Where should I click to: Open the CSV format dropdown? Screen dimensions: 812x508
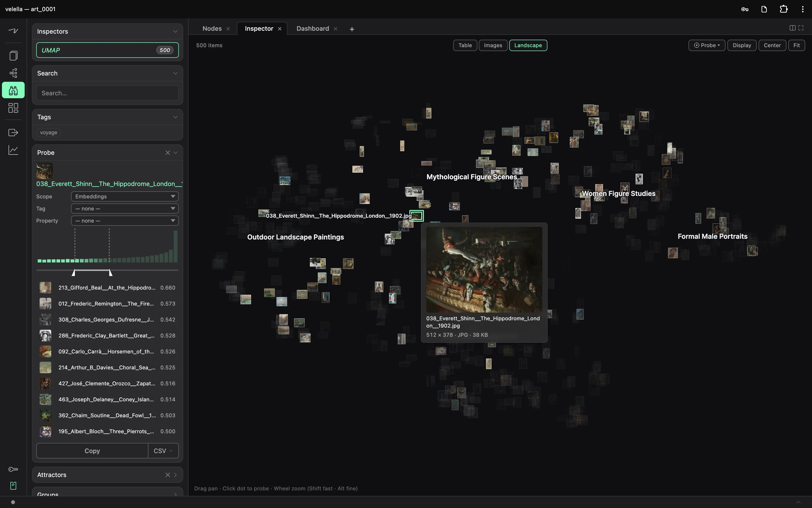[163, 451]
